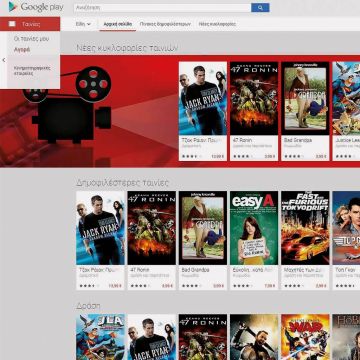Click 47 Ronin price in new releases banner
Image resolution: width=360 pixels, height=360 pixels.
[270, 156]
